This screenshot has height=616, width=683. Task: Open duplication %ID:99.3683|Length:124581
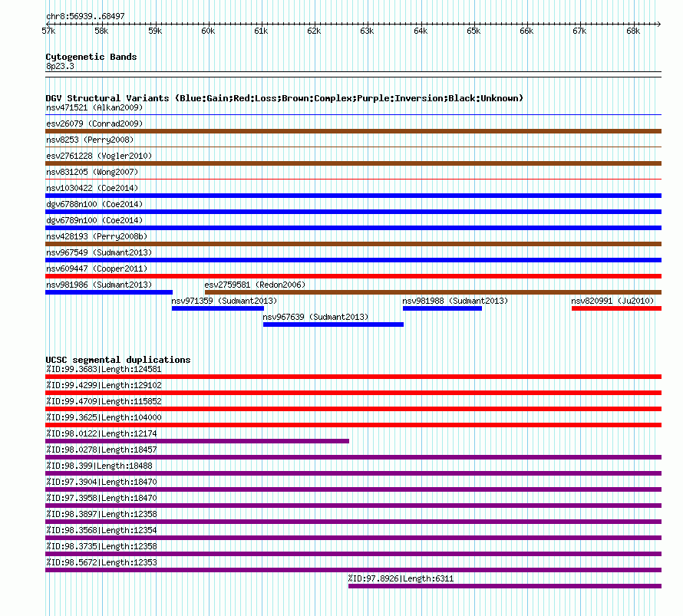pos(104,369)
